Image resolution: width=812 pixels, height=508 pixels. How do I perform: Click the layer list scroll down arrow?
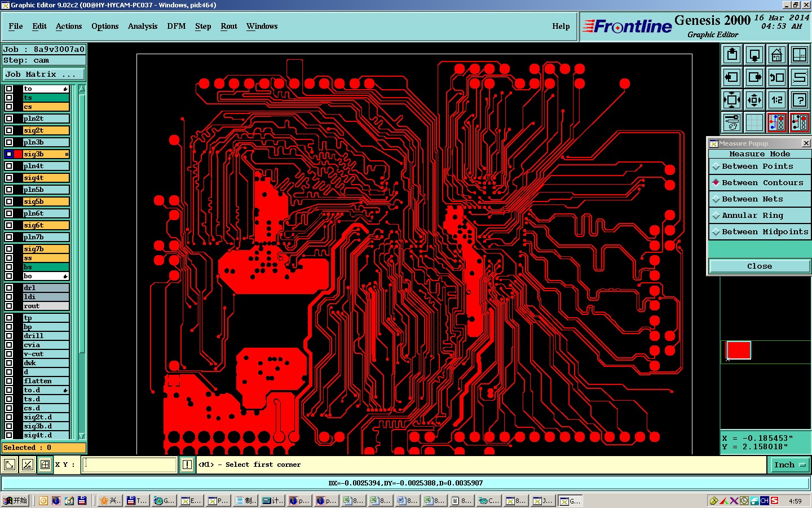[82, 436]
